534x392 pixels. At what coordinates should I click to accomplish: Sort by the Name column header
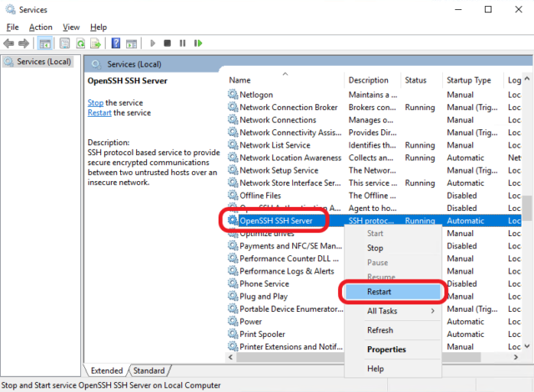[285, 80]
